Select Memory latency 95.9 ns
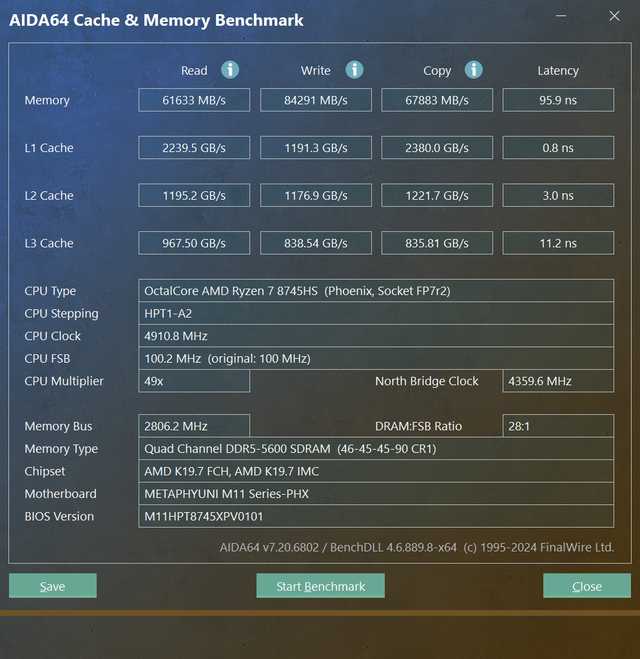 [558, 100]
